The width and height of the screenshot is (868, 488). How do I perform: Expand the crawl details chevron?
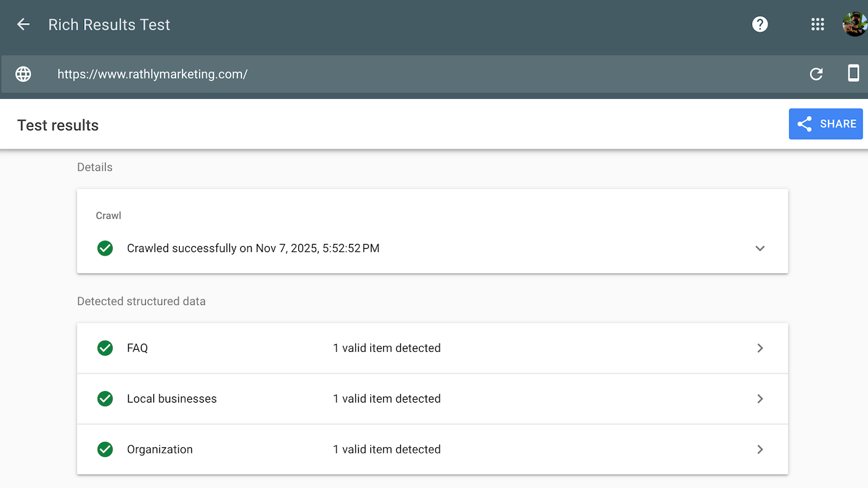click(759, 248)
